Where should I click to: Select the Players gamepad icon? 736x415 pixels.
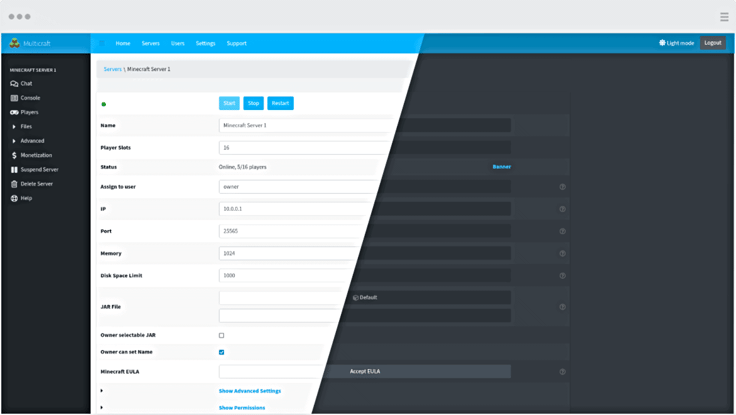(14, 112)
